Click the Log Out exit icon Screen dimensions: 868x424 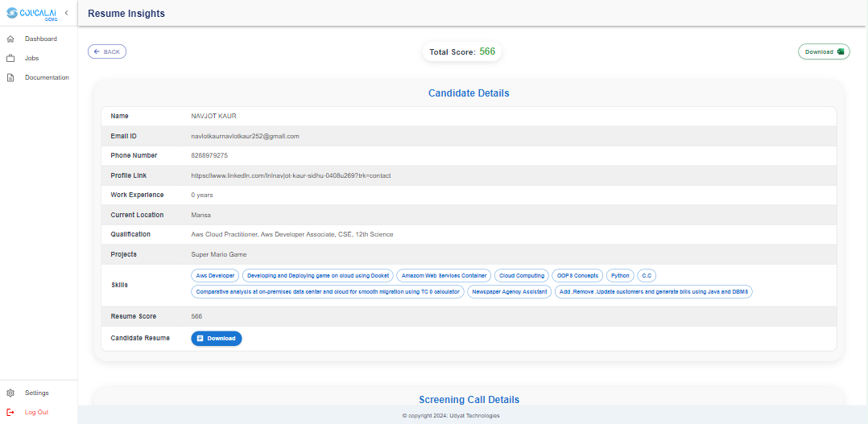pyautogui.click(x=10, y=412)
